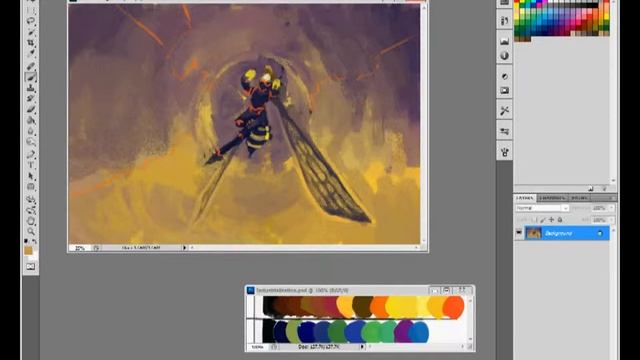Image resolution: width=640 pixels, height=360 pixels.
Task: Toggle lock position in Layers panel
Action: click(x=551, y=220)
